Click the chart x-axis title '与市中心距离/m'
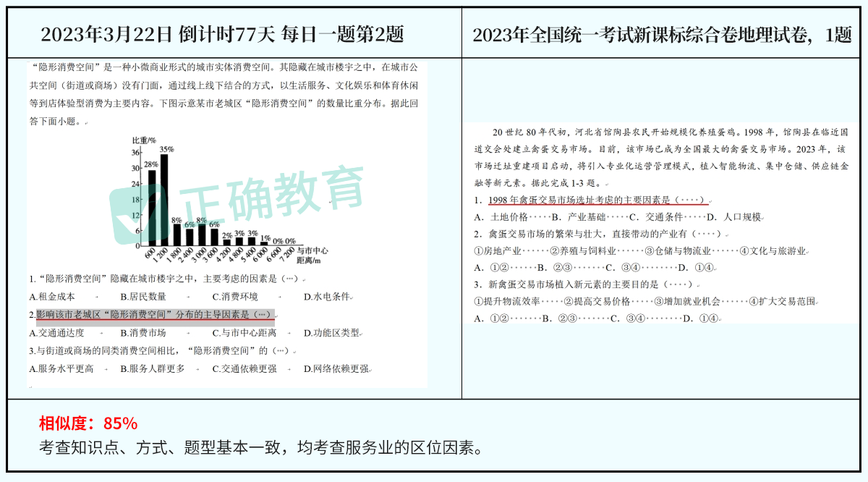Viewport: 868px width, 482px height. 312,254
